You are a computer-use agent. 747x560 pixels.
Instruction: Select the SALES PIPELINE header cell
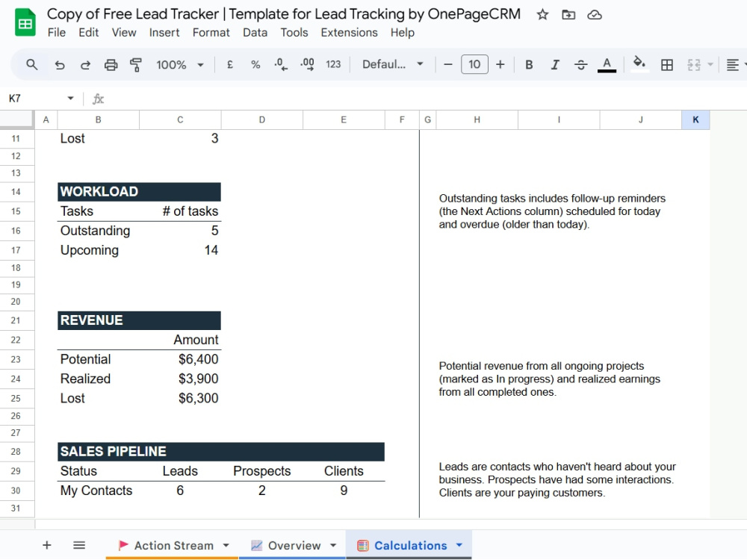pyautogui.click(x=221, y=452)
